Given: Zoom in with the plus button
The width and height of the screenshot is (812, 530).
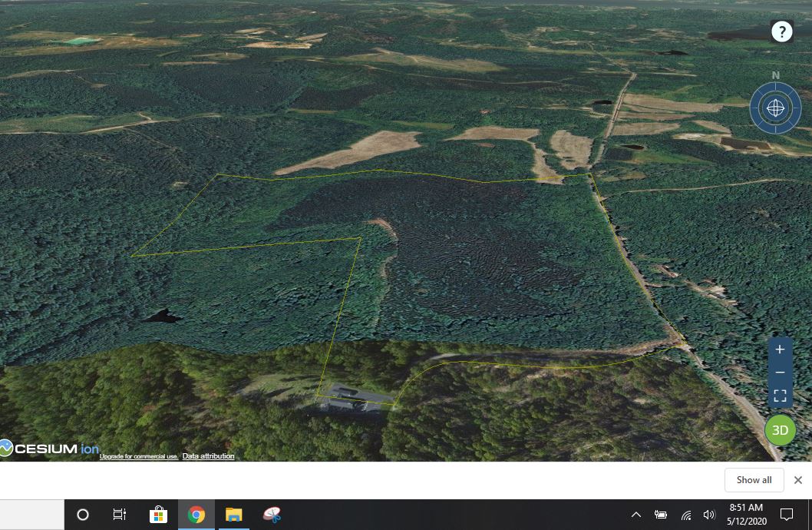Looking at the screenshot, I should 780,349.
